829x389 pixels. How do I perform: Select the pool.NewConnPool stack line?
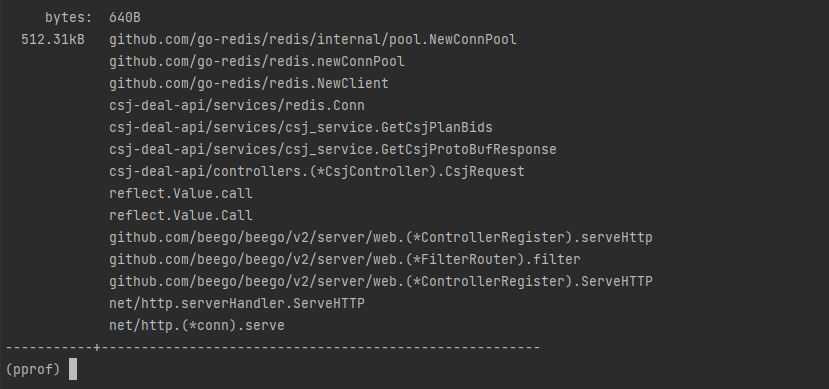click(312, 40)
